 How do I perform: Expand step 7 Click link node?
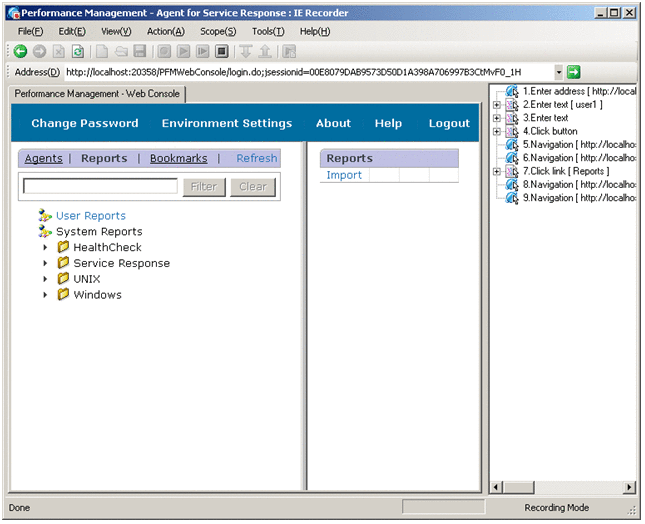pyautogui.click(x=497, y=171)
